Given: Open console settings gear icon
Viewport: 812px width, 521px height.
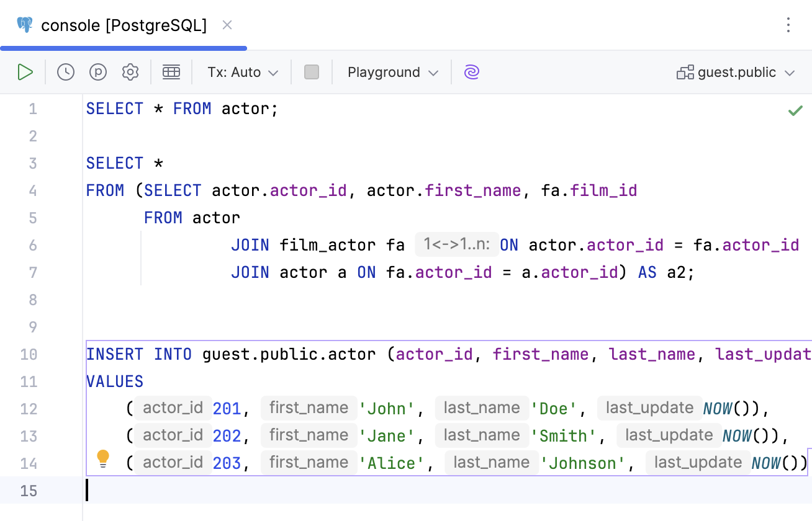Looking at the screenshot, I should click(x=130, y=72).
